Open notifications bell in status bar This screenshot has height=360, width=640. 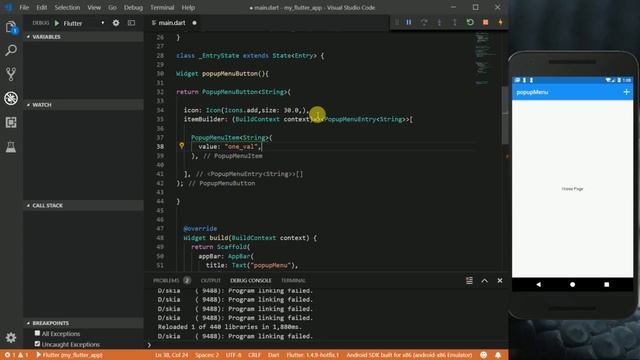(498, 355)
